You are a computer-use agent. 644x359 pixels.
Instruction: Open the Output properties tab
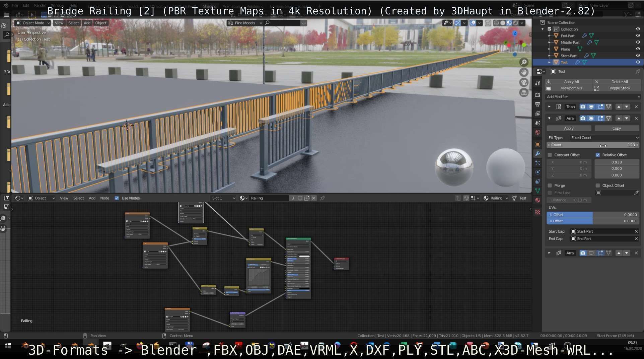point(538,104)
